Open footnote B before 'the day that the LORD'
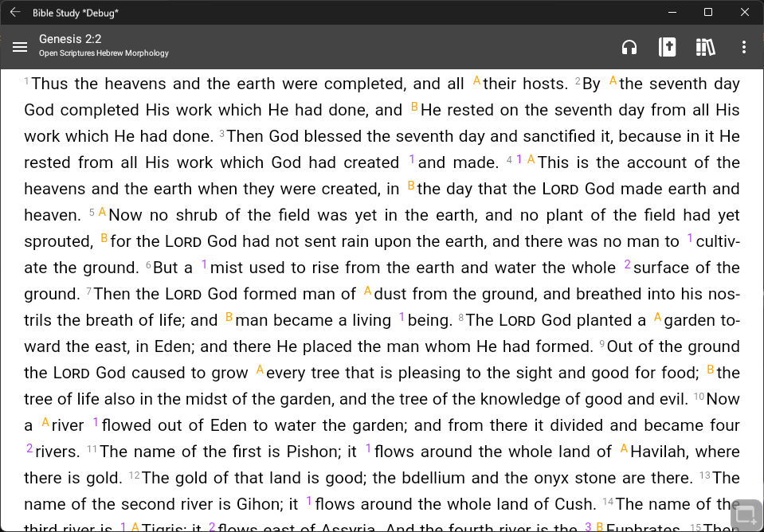This screenshot has height=532, width=764. pos(411,186)
